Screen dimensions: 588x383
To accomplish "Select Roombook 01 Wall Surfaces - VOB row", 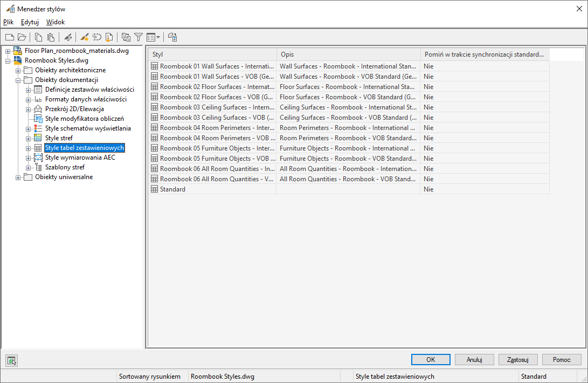I will pos(349,76).
